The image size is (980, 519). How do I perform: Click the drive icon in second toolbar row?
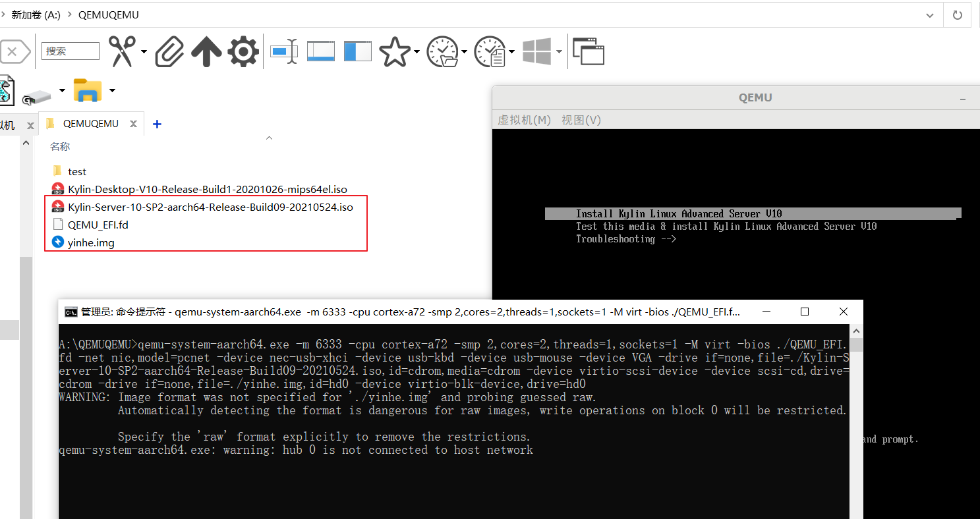tap(37, 97)
